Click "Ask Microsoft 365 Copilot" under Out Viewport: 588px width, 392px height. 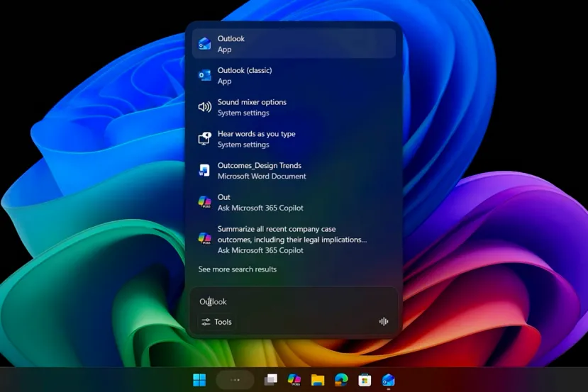(260, 208)
